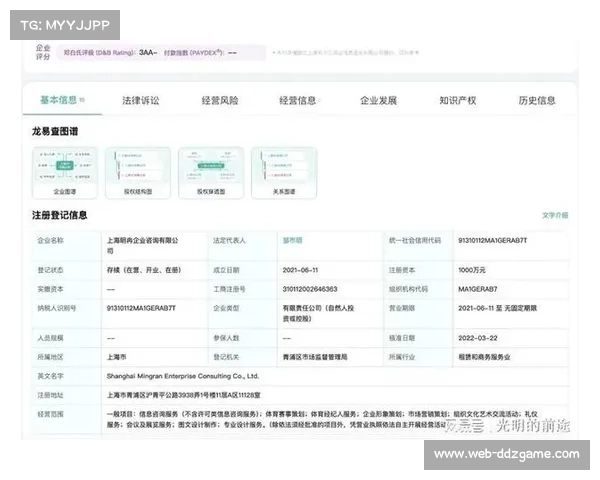The height and width of the screenshot is (480, 600).
Task: Click company type 有限责任公司（自然人投资或控股）
Action: point(318,313)
